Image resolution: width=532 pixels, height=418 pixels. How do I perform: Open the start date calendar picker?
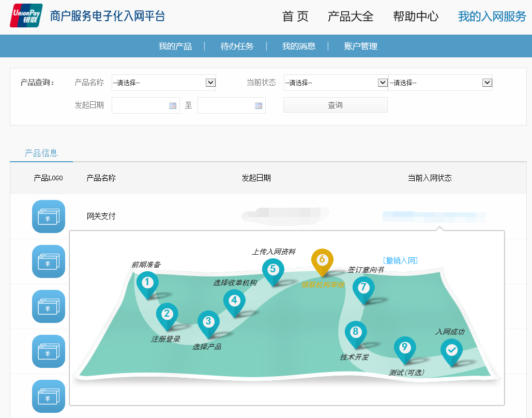click(x=173, y=105)
